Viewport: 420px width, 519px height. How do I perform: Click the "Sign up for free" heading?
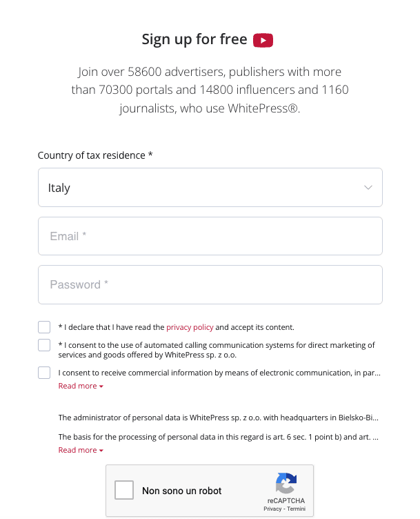click(x=194, y=39)
